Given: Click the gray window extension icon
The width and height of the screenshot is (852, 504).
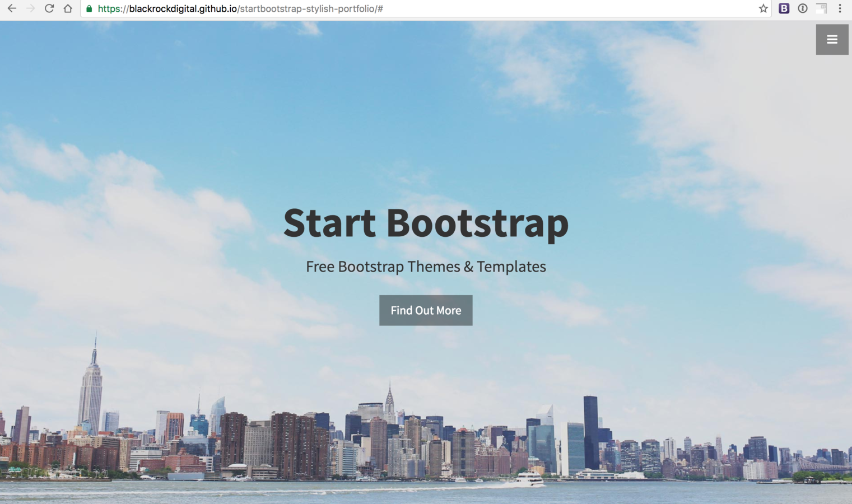Looking at the screenshot, I should tap(821, 8).
